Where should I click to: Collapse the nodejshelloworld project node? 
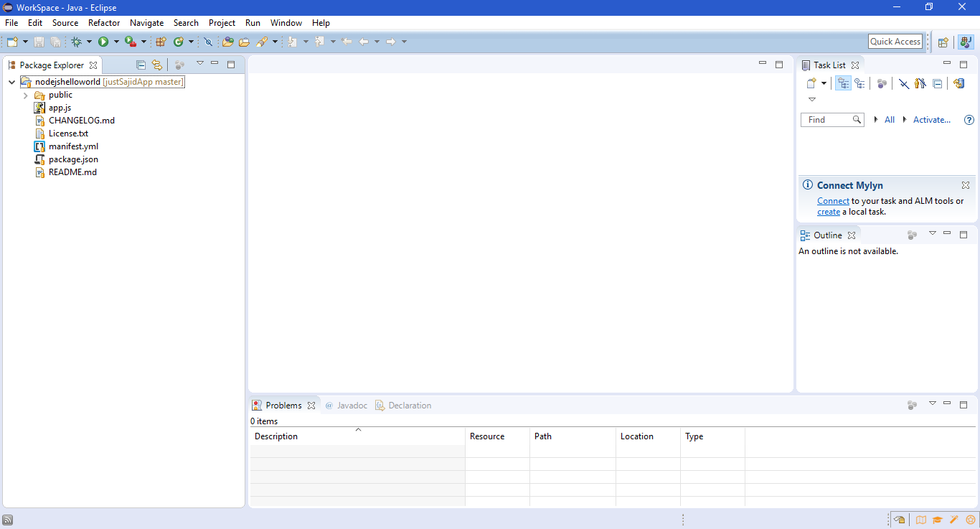pyautogui.click(x=11, y=82)
